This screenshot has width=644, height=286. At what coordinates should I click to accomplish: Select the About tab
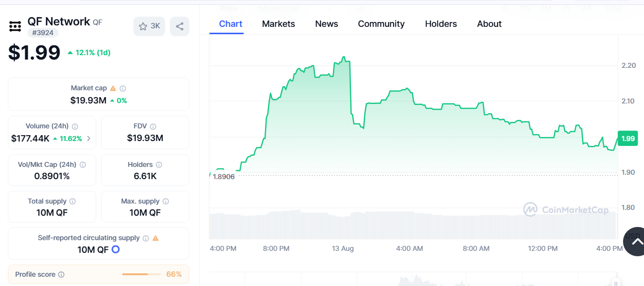[x=489, y=24]
